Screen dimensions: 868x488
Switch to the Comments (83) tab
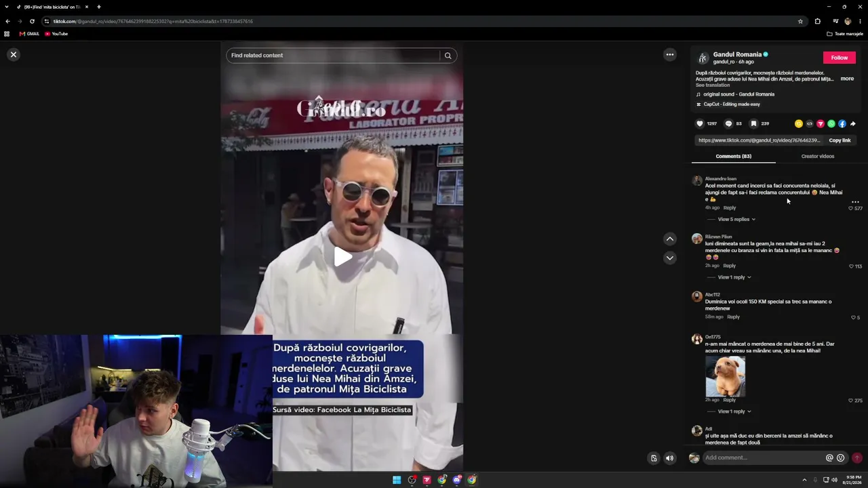pyautogui.click(x=734, y=156)
